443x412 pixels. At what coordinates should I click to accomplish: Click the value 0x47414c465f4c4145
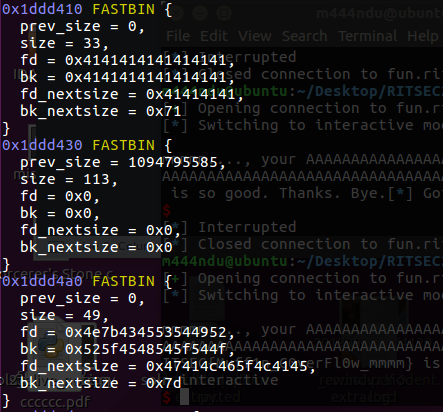point(227,366)
